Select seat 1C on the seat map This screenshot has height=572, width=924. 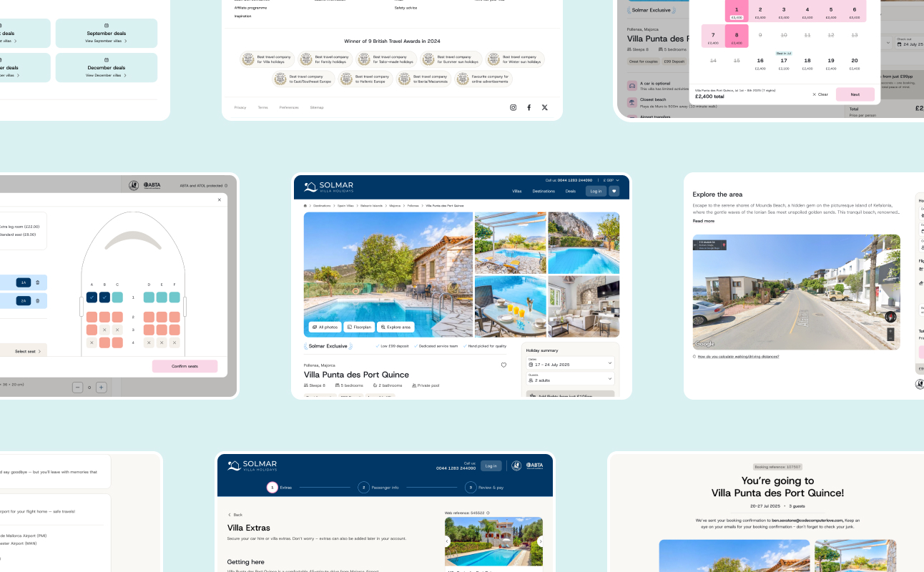[117, 297]
